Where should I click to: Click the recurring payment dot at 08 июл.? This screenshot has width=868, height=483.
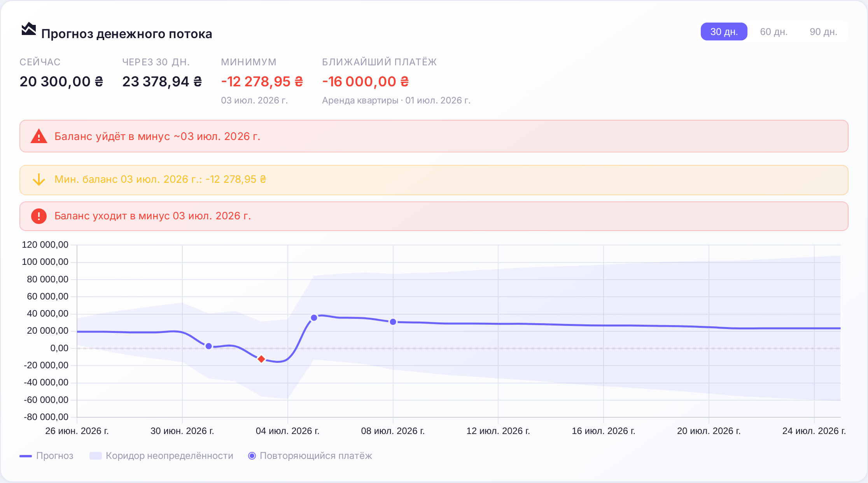point(393,322)
